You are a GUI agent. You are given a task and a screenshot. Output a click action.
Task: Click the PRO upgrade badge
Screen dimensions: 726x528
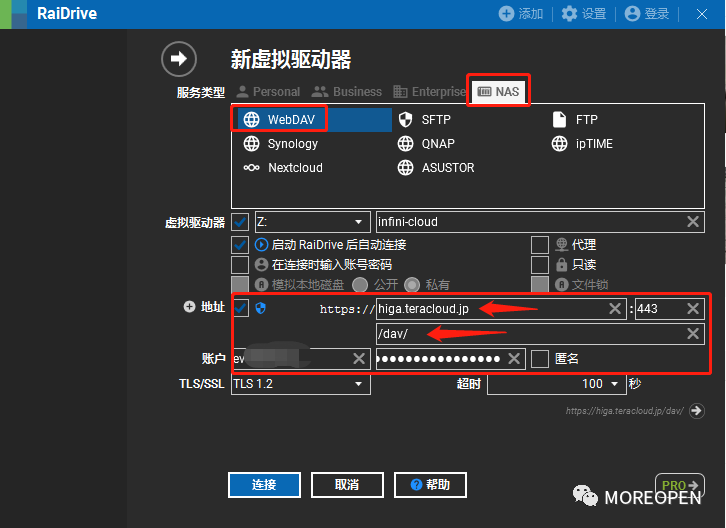(x=680, y=485)
